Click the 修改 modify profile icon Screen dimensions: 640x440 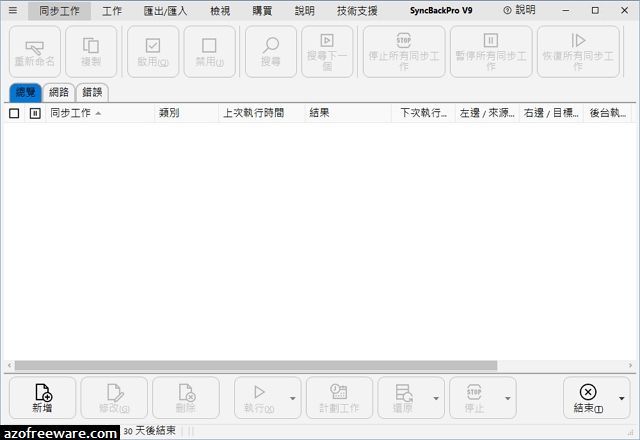coord(115,393)
